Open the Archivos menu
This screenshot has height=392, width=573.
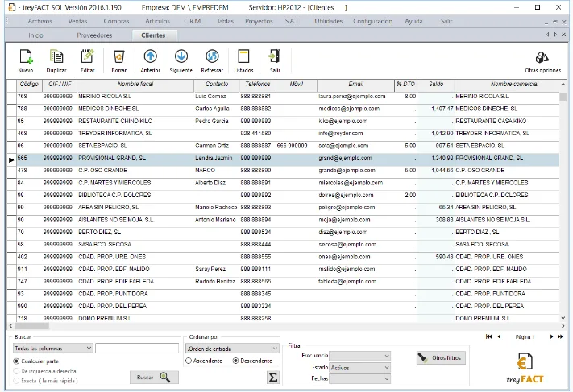pos(39,21)
